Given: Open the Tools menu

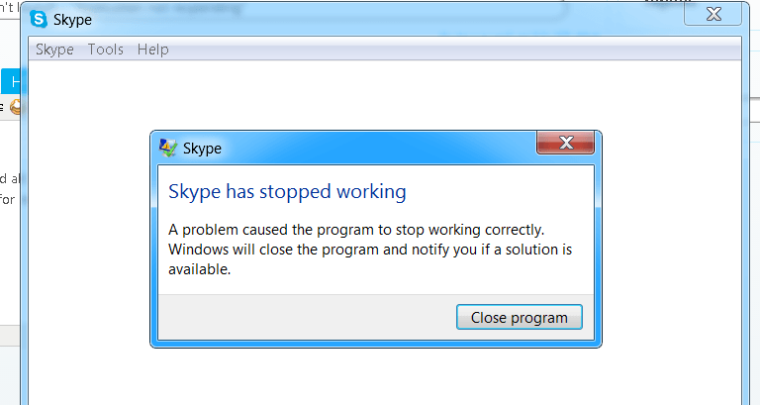Looking at the screenshot, I should [105, 49].
